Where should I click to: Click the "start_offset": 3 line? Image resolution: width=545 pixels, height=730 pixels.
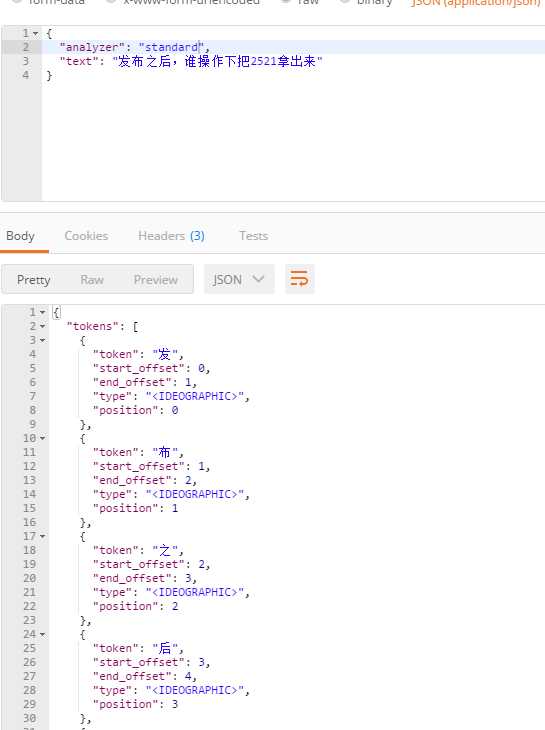(x=151, y=662)
